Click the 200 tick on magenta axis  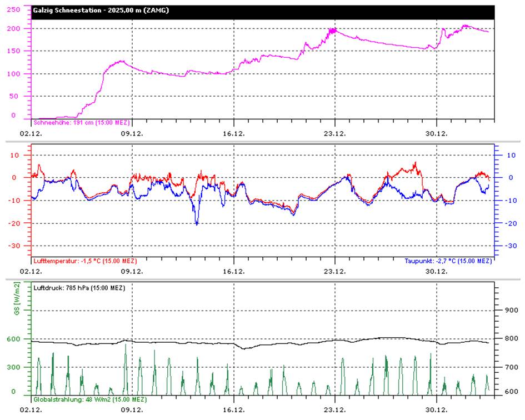pos(13,29)
